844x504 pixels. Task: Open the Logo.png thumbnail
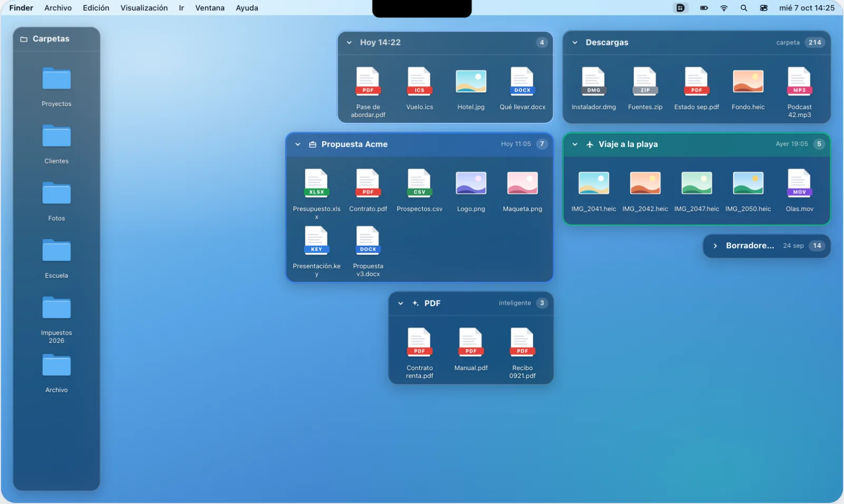[471, 183]
